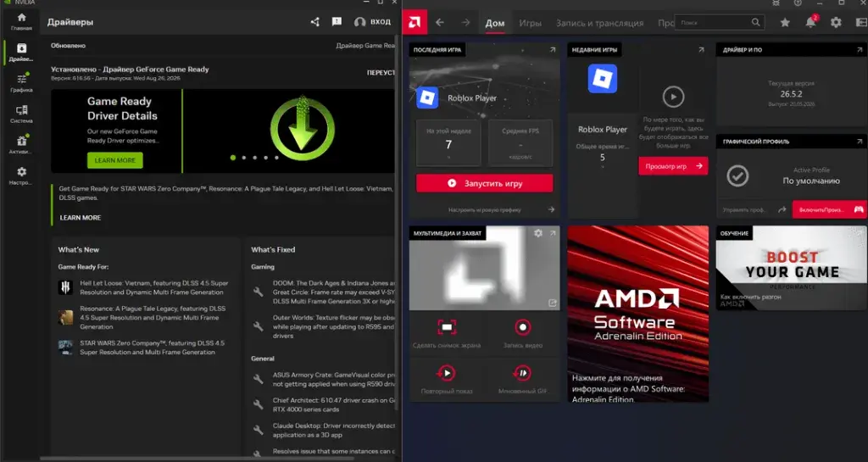Click bug report icon in AMD title bar
Image resolution: width=868 pixels, height=462 pixels.
776,3
